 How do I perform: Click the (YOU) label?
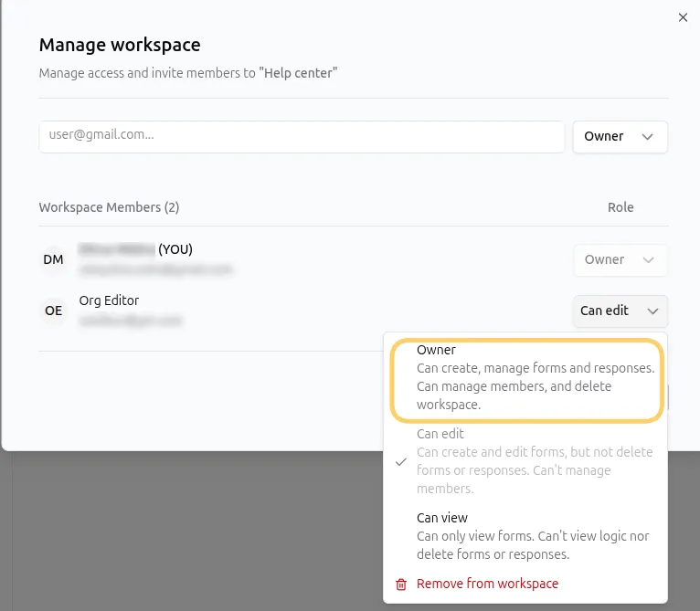pyautogui.click(x=175, y=249)
